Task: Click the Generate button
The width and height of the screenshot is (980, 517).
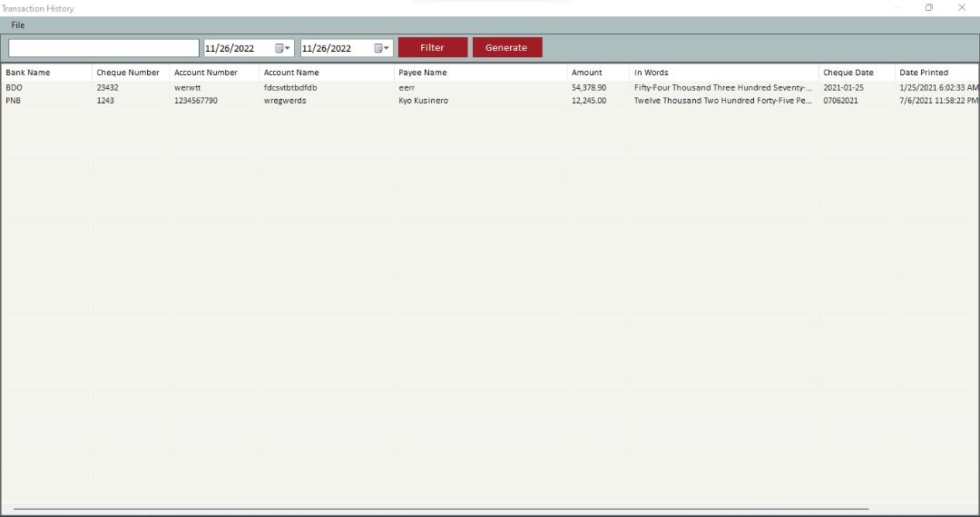Action: [507, 47]
